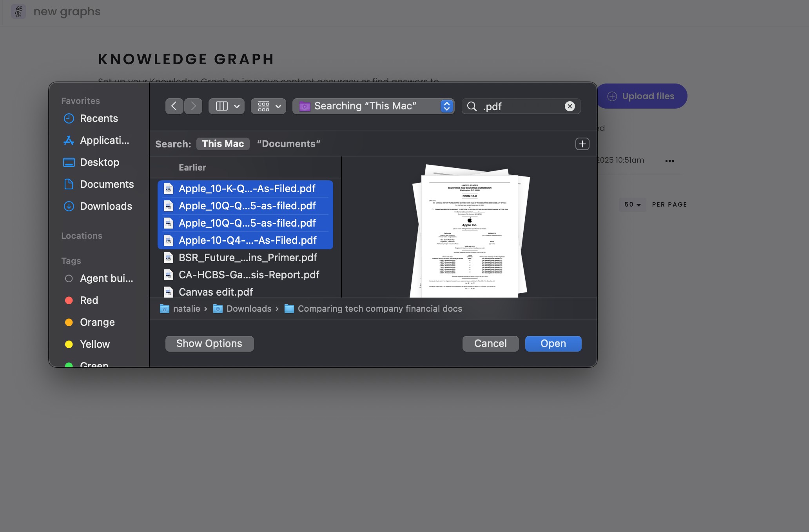Filter by the Red tag
Screen dimensions: 809x532
(x=89, y=300)
